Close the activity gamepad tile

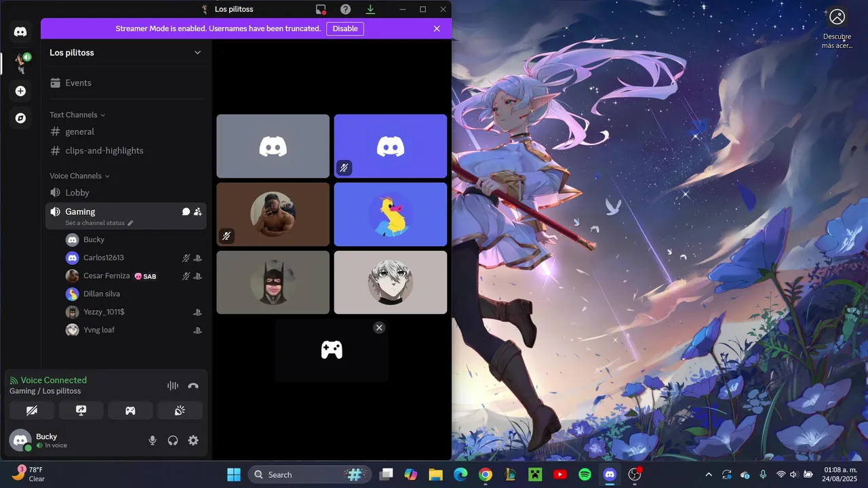[x=379, y=327]
